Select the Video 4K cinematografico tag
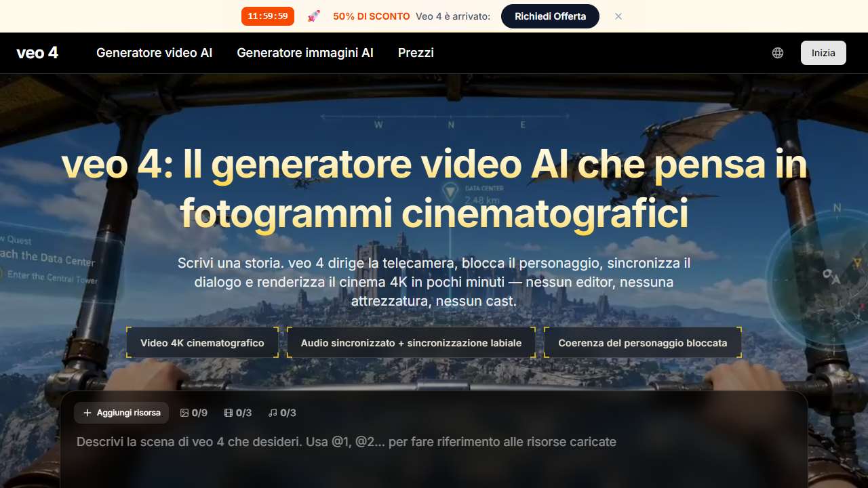The image size is (868, 488). click(x=202, y=343)
